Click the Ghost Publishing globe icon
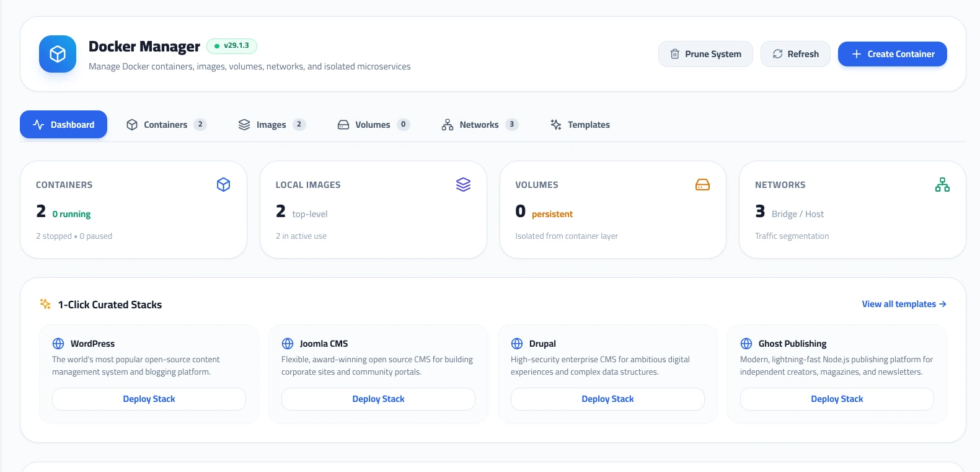980x472 pixels. (x=746, y=344)
